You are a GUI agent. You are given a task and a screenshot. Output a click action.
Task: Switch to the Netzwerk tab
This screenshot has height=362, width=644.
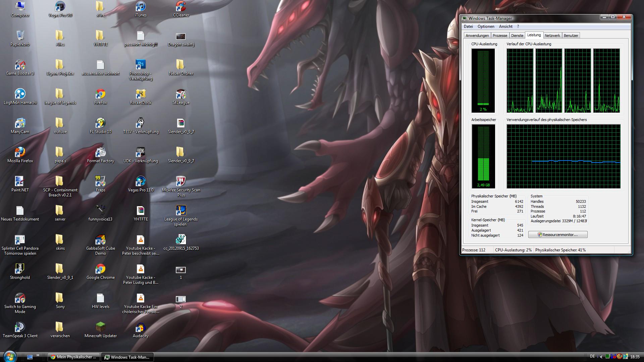[552, 36]
